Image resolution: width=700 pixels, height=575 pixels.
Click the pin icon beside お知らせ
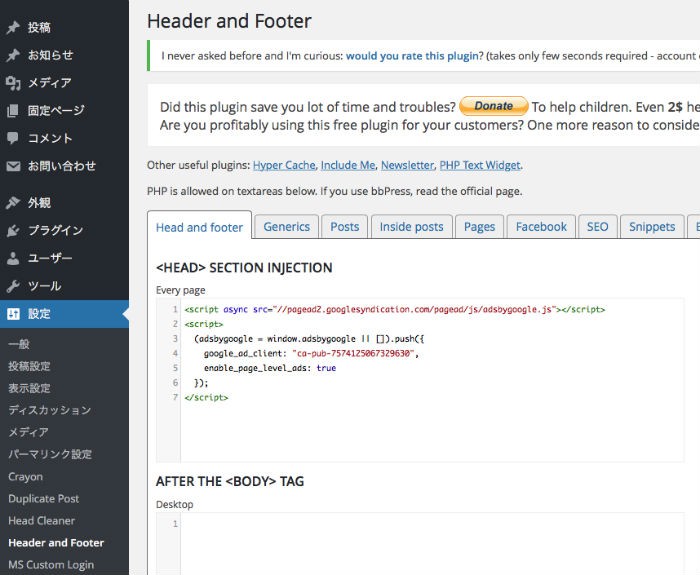tap(13, 55)
